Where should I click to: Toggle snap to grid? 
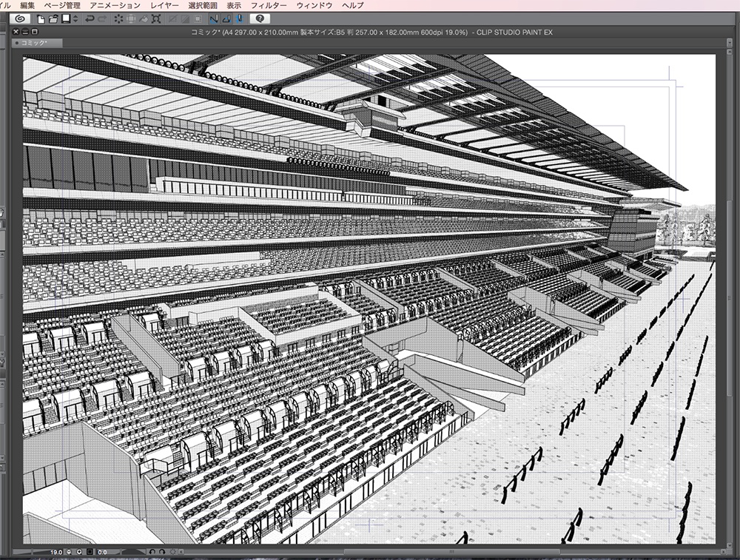240,19
